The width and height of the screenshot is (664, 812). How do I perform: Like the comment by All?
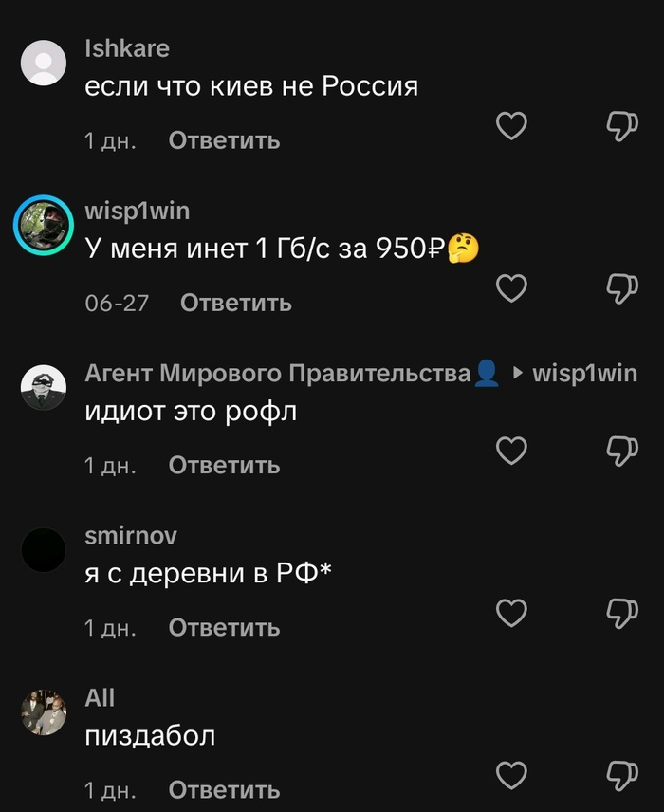[x=511, y=775]
